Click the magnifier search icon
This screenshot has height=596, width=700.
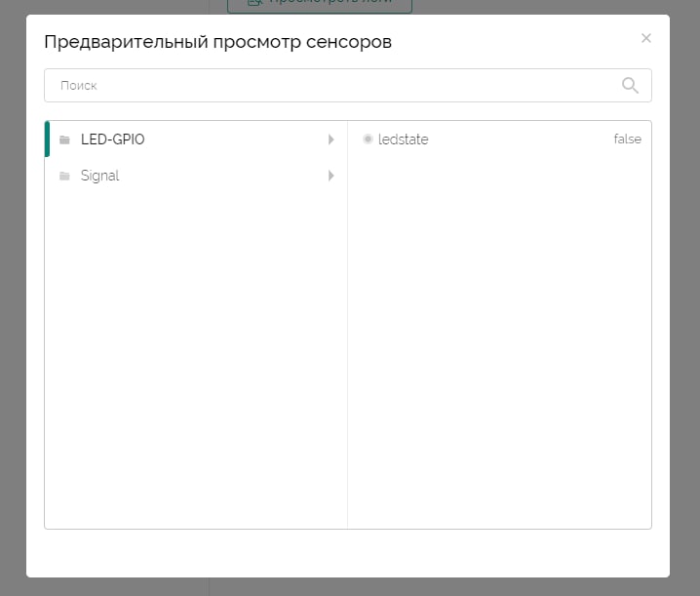pos(630,85)
